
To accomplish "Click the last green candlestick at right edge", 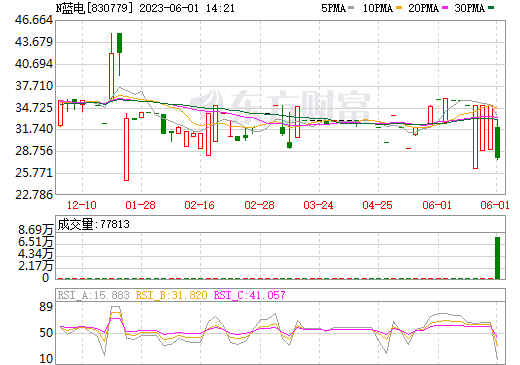I will (x=497, y=142).
